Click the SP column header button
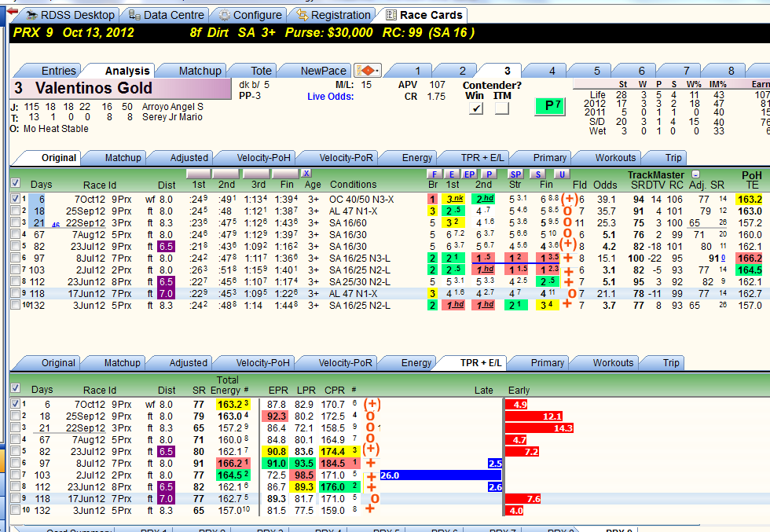Viewport: 770px width, 532px height. click(515, 174)
